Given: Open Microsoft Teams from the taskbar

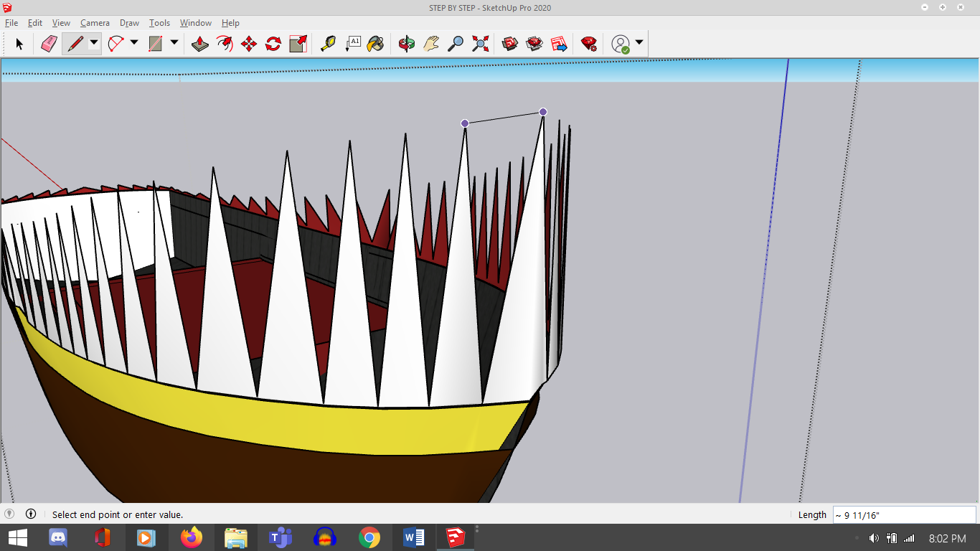Looking at the screenshot, I should 280,537.
